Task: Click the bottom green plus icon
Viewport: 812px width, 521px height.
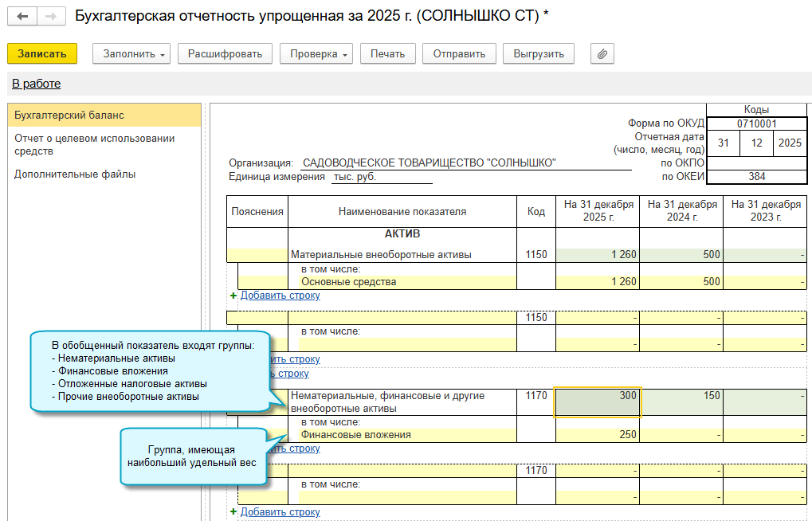Action: click(233, 511)
